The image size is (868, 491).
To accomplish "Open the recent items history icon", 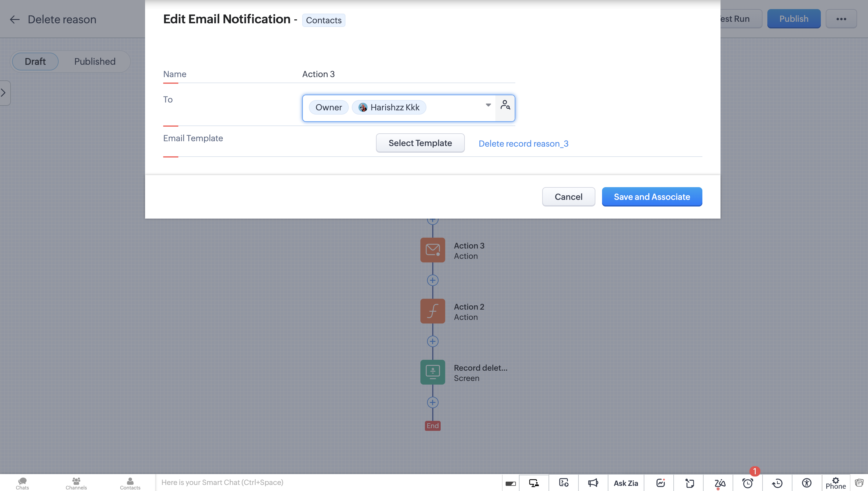I will [777, 483].
